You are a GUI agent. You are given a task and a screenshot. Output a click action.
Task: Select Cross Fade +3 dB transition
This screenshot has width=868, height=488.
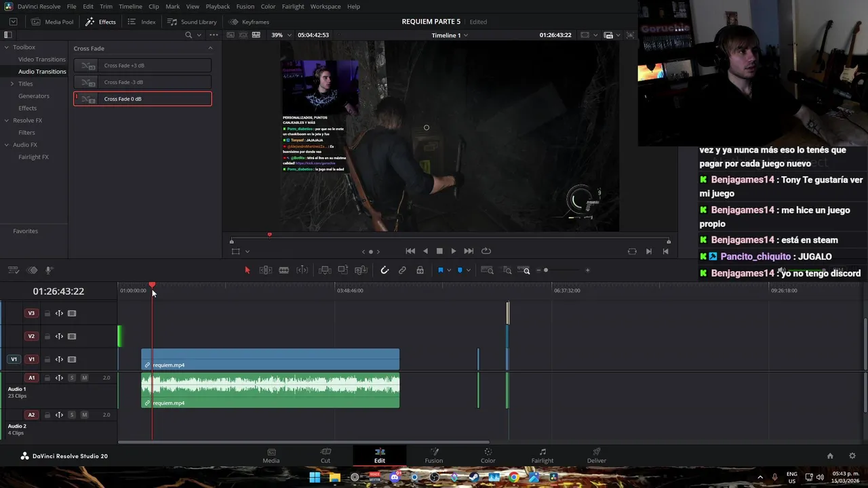142,66
